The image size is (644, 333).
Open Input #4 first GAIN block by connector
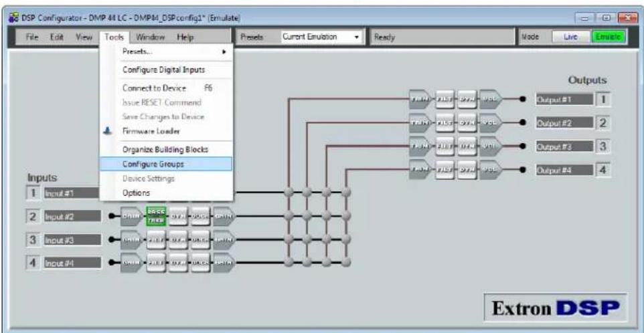(131, 262)
